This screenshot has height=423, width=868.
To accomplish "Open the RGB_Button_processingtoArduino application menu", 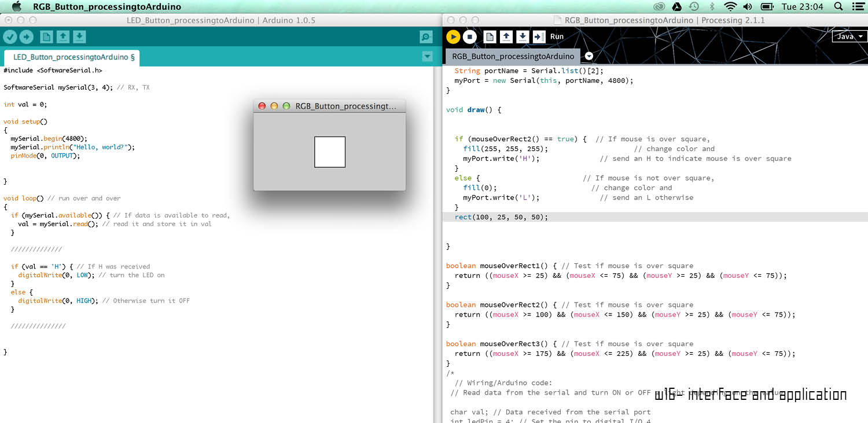I will (x=107, y=7).
